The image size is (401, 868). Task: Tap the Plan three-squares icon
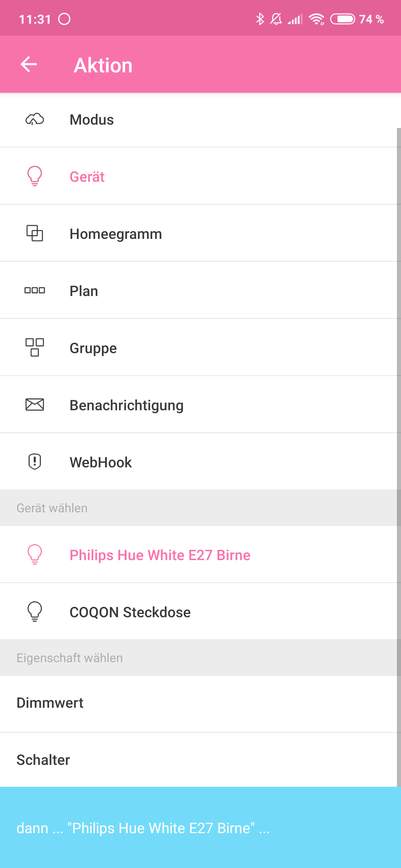[x=35, y=290]
